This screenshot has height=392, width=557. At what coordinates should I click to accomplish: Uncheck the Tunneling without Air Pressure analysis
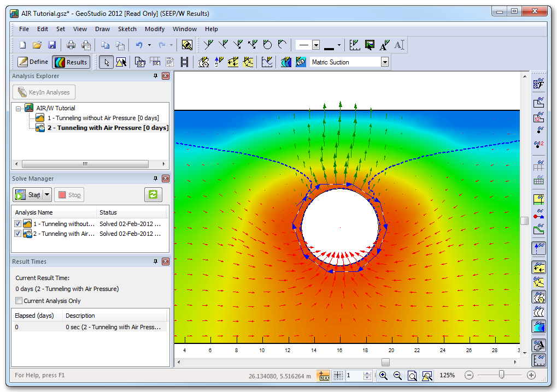18,223
